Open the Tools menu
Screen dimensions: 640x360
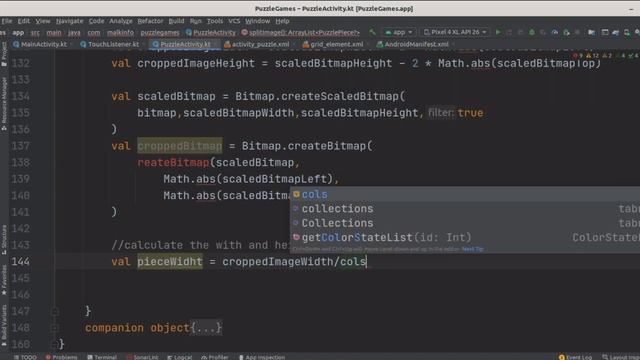[215, 21]
